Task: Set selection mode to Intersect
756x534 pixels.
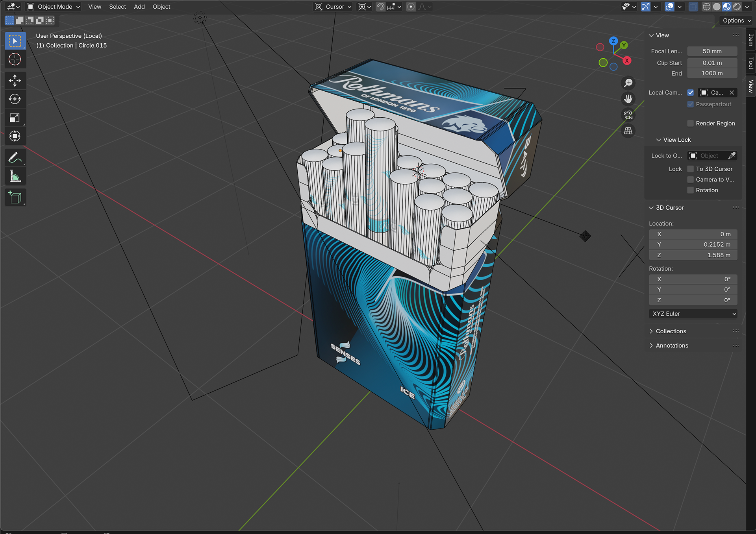Action: pyautogui.click(x=50, y=20)
